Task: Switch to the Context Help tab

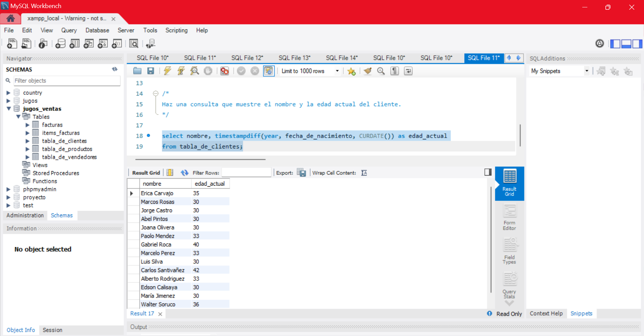Action: [x=546, y=314]
